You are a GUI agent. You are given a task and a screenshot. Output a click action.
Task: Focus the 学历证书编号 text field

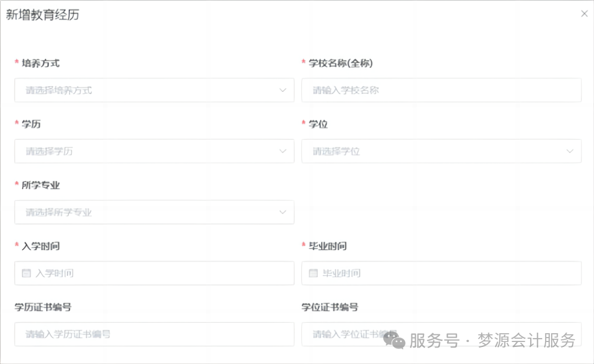154,334
